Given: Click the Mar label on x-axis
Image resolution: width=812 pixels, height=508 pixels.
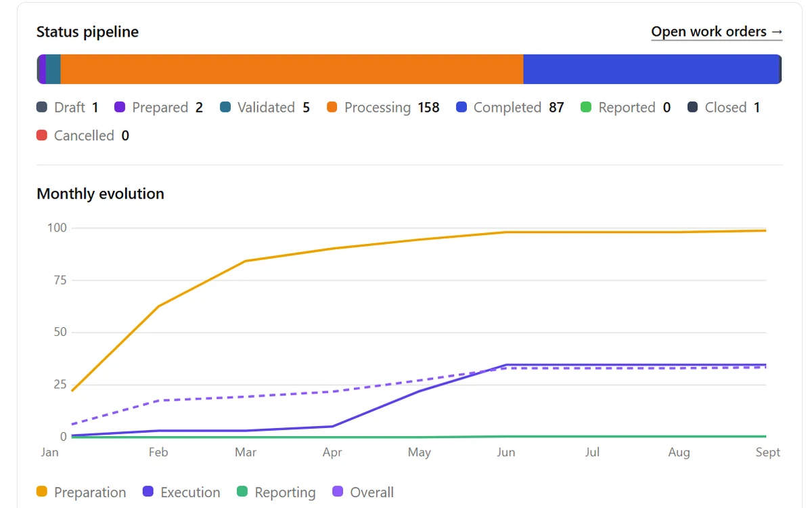Looking at the screenshot, I should click(x=245, y=452).
